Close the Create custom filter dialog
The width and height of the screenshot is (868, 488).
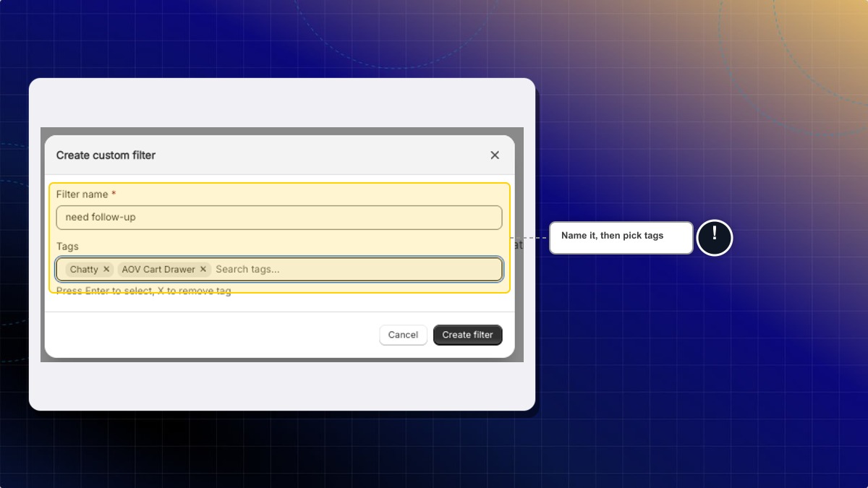point(495,155)
